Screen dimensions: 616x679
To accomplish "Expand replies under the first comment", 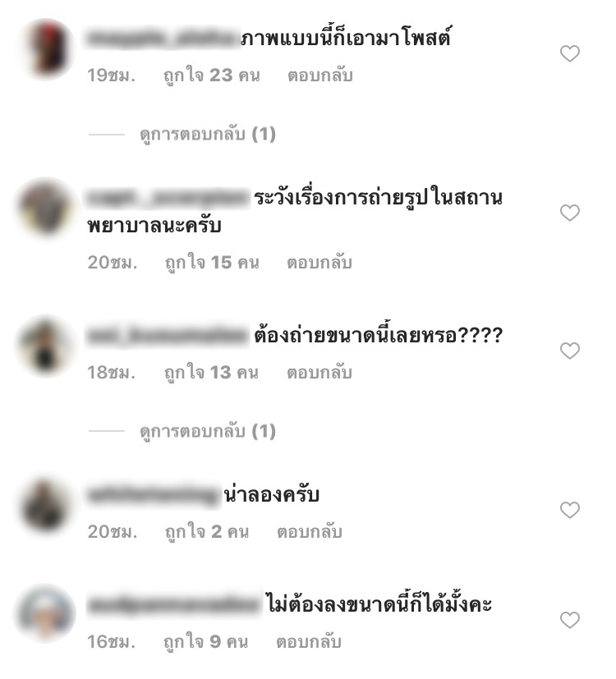I will click(x=208, y=135).
